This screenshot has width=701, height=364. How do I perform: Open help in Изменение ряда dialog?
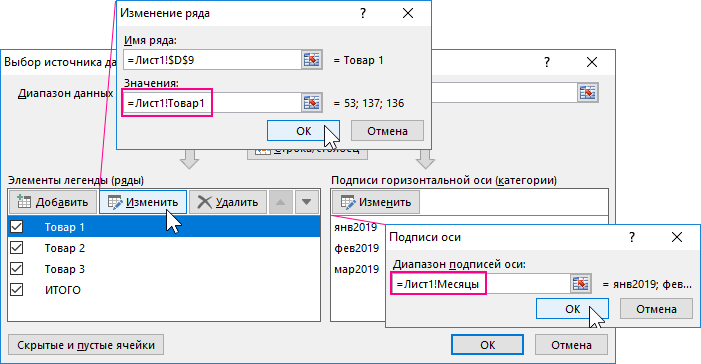[x=363, y=13]
